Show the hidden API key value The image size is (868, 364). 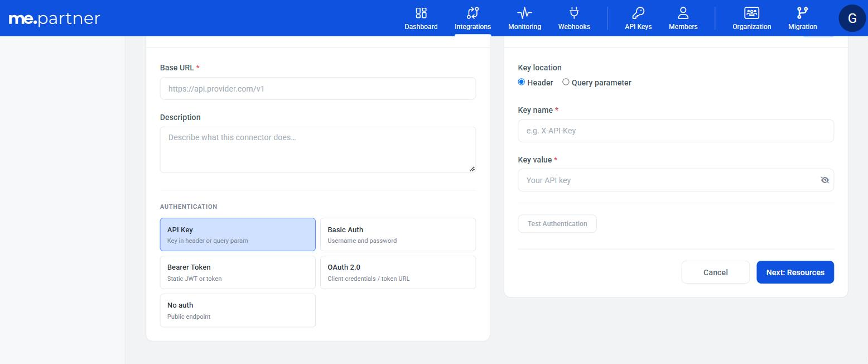pos(825,180)
